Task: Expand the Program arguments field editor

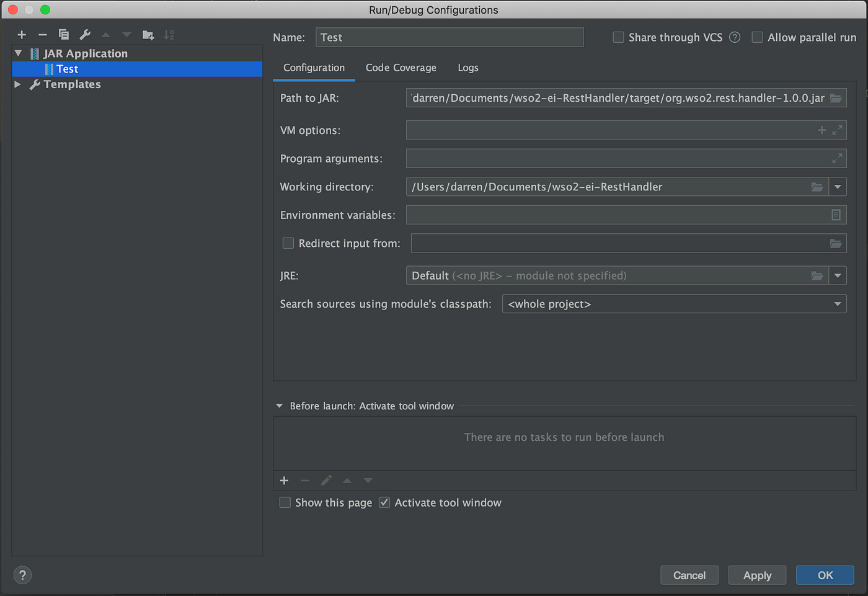Action: [x=838, y=158]
